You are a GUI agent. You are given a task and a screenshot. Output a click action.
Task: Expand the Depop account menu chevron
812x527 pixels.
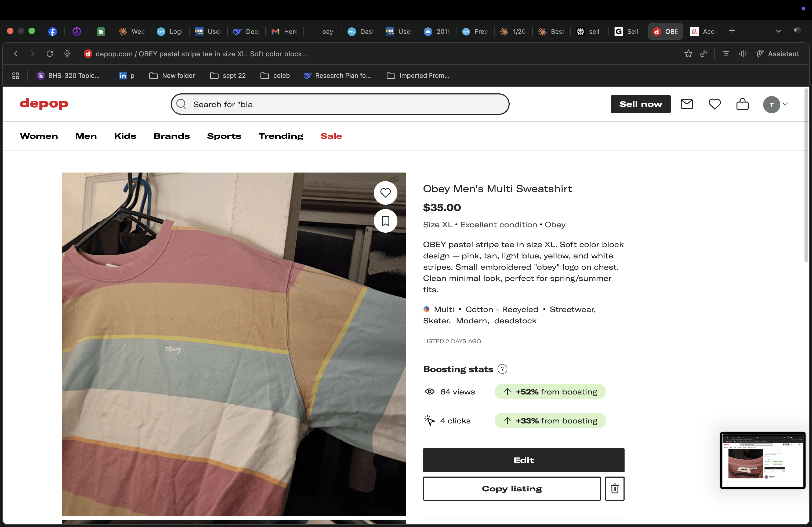point(785,104)
